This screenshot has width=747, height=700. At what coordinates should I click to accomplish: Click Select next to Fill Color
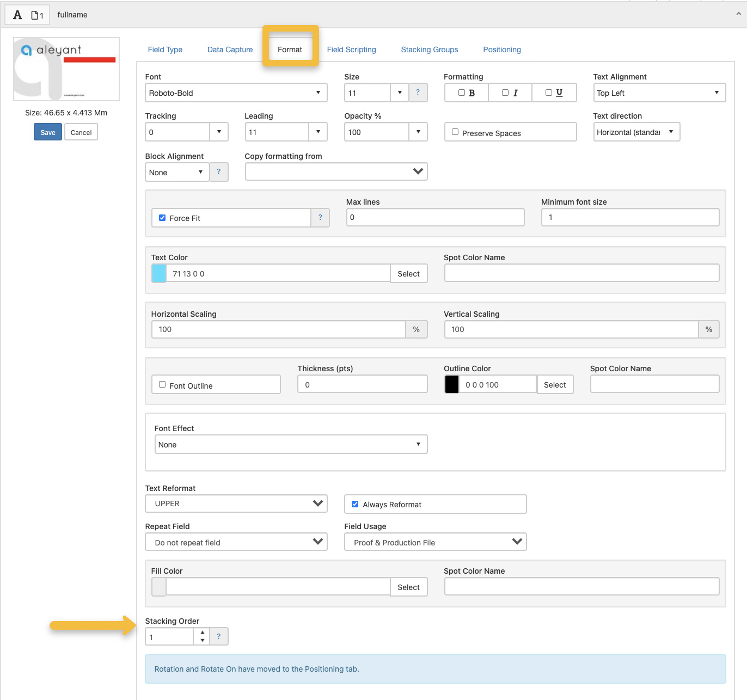pos(408,587)
